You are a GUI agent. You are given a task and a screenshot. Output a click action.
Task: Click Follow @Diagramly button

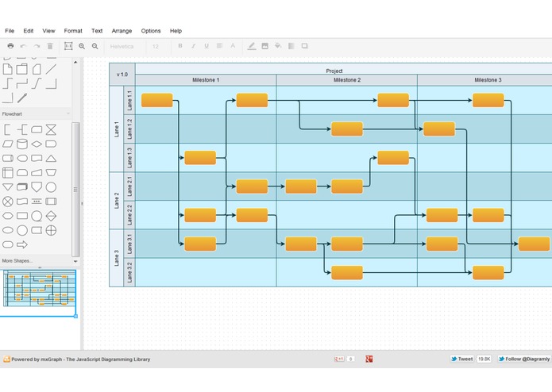(524, 359)
